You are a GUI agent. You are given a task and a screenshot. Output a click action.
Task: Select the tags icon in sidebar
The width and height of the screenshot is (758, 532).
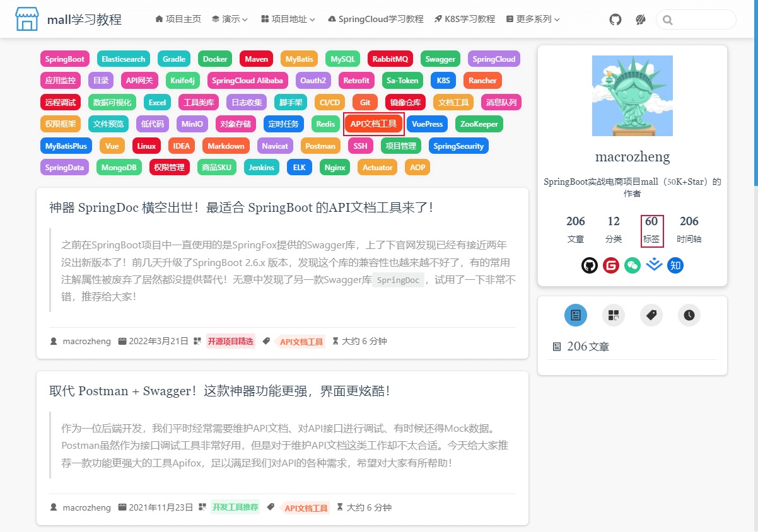651,315
